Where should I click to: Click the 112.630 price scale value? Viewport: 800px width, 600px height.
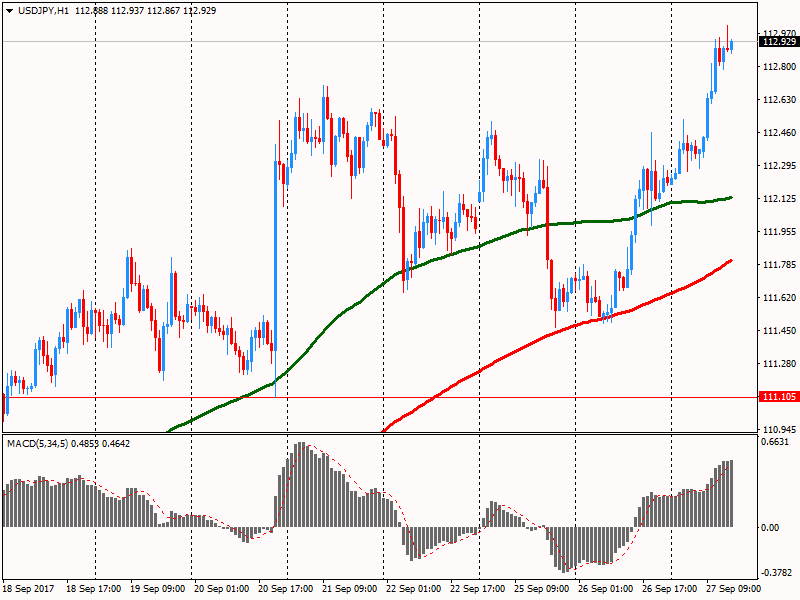point(779,100)
